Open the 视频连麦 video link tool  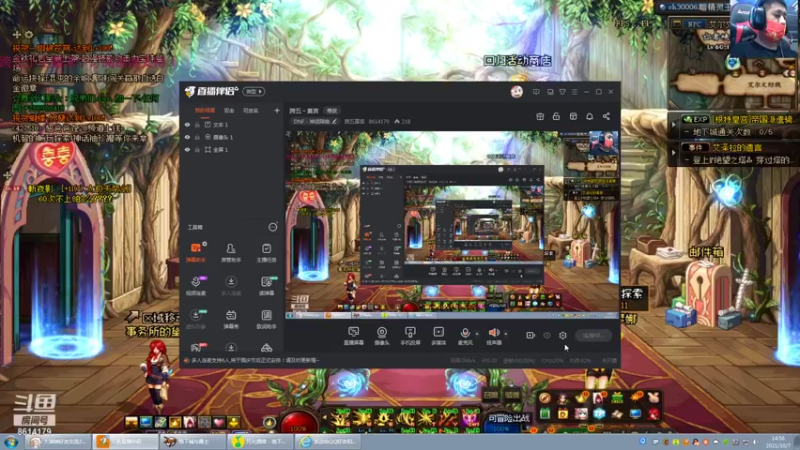click(196, 285)
